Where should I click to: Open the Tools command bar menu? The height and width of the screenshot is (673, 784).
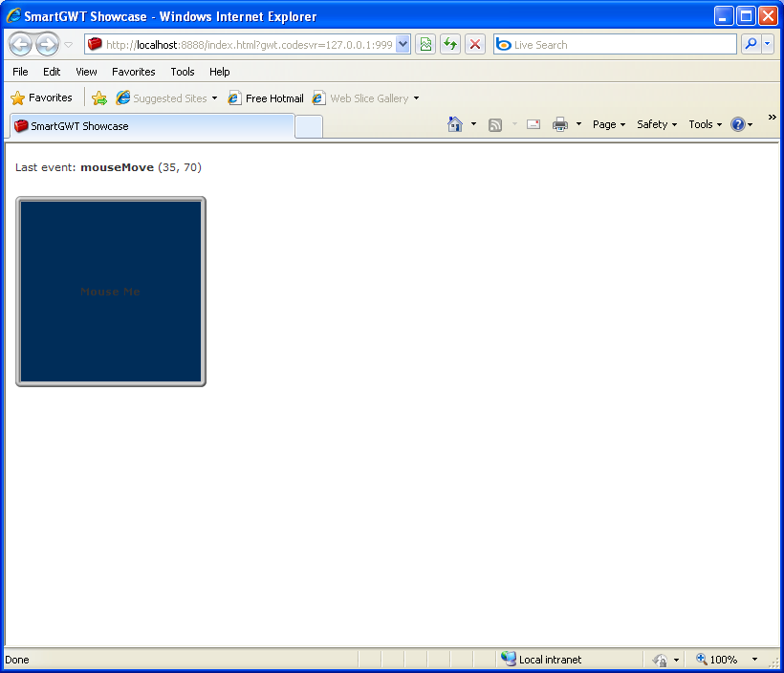tap(705, 124)
